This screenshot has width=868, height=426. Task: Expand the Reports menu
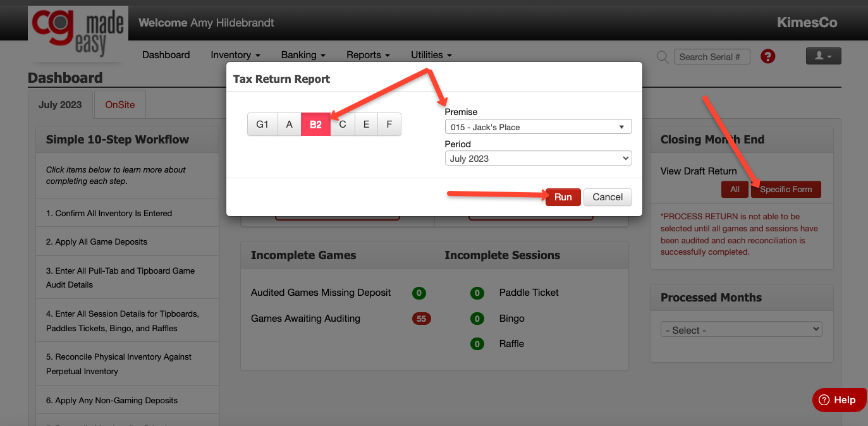[368, 55]
